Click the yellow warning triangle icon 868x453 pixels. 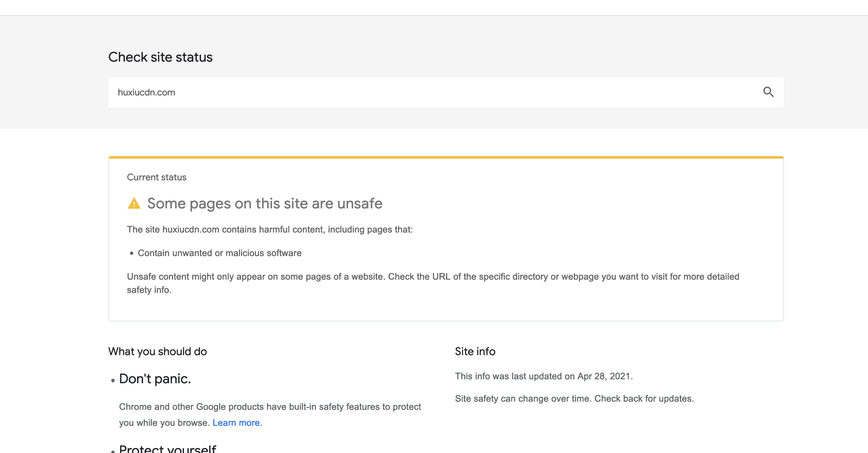click(x=134, y=203)
